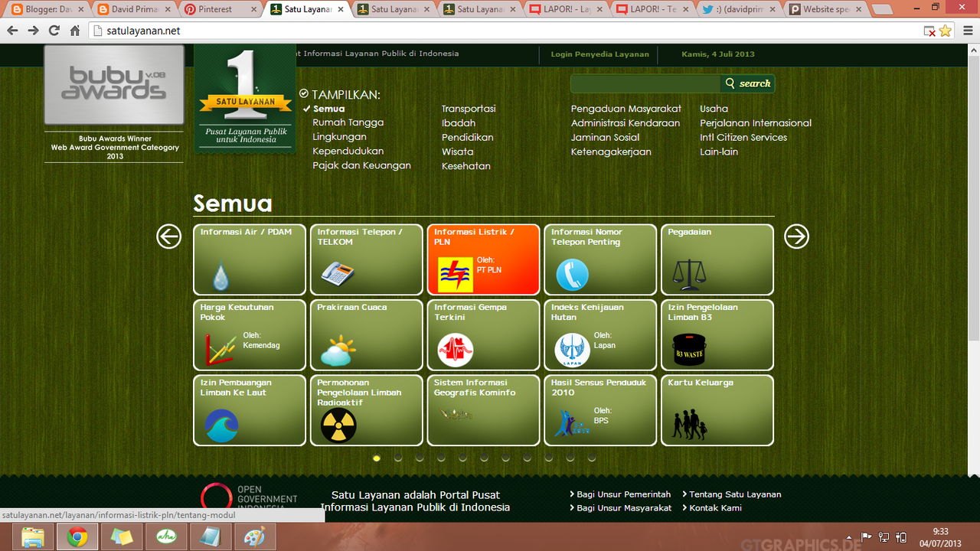Click the telephone icon in the TELKOM tile
The width and height of the screenshot is (980, 551).
coord(337,272)
